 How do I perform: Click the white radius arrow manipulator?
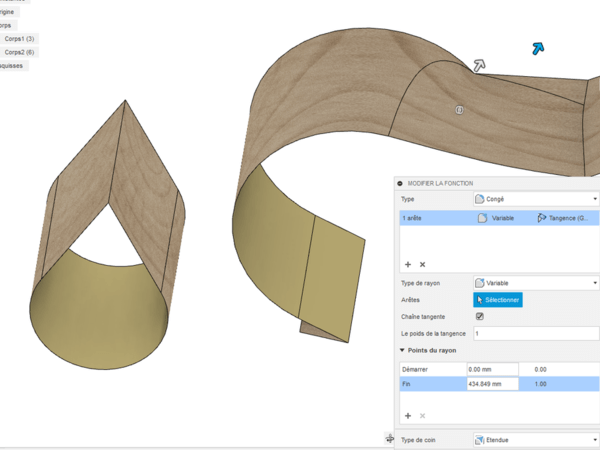[480, 65]
